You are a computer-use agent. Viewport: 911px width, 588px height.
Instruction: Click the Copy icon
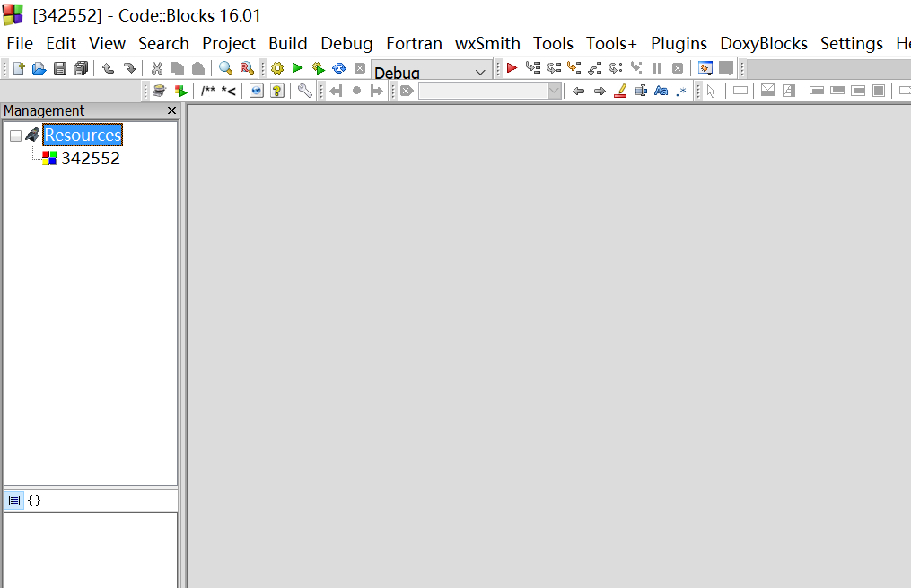[x=178, y=68]
